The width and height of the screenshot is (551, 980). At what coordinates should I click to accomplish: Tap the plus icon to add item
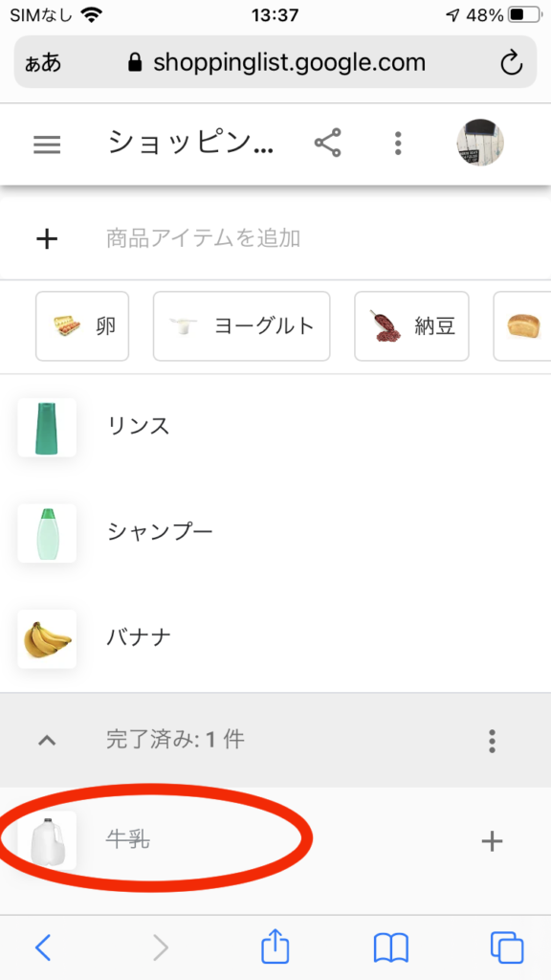click(x=47, y=238)
